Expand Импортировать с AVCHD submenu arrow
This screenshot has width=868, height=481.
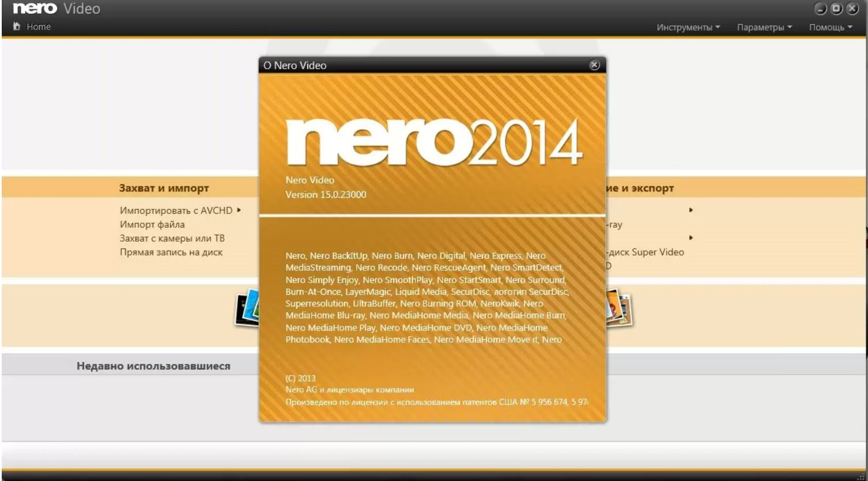coord(239,210)
